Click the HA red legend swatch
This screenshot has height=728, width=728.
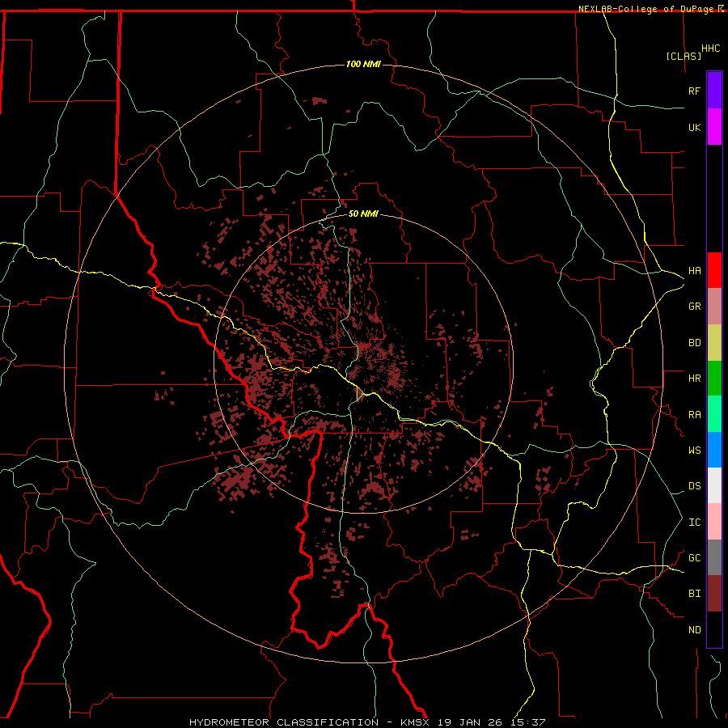pos(714,270)
